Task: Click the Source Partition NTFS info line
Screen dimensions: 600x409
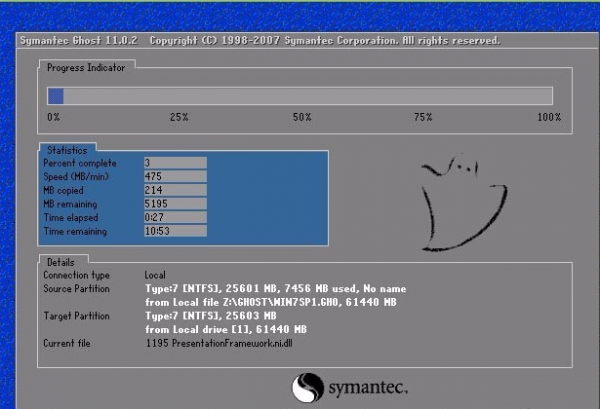Action: (x=276, y=288)
